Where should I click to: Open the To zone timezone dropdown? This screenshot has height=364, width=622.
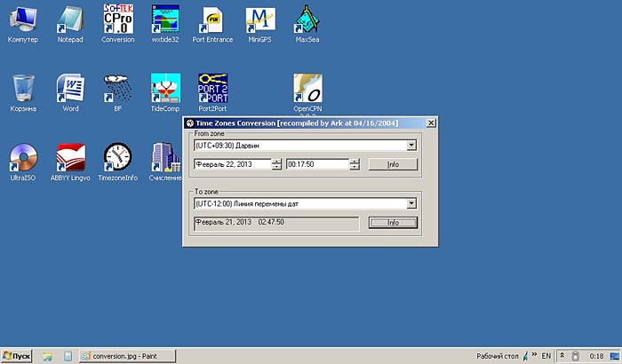[411, 203]
